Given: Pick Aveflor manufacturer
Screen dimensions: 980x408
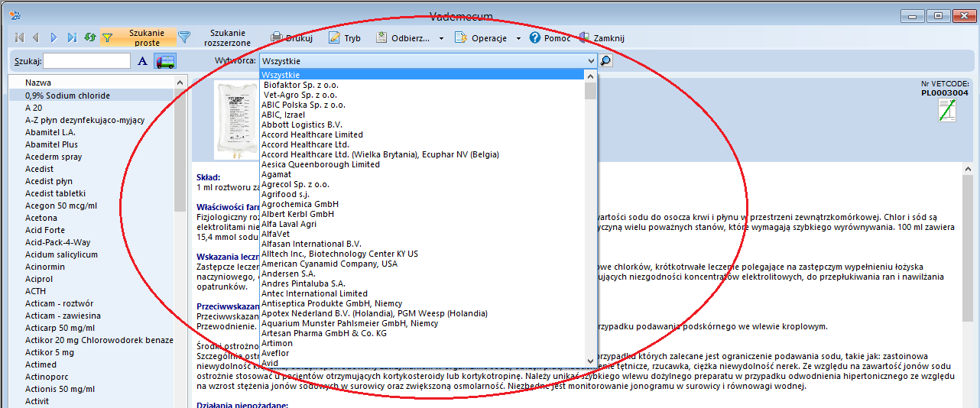Looking at the screenshot, I should click(x=423, y=353).
